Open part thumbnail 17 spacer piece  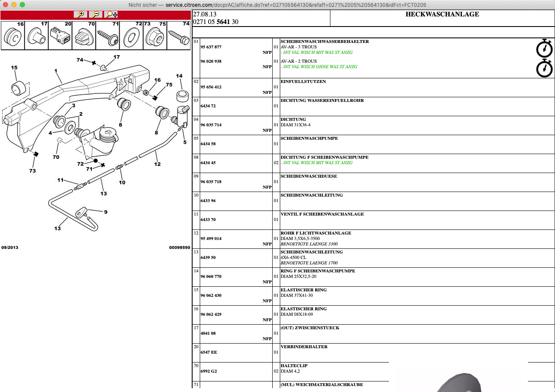pyautogui.click(x=37, y=35)
